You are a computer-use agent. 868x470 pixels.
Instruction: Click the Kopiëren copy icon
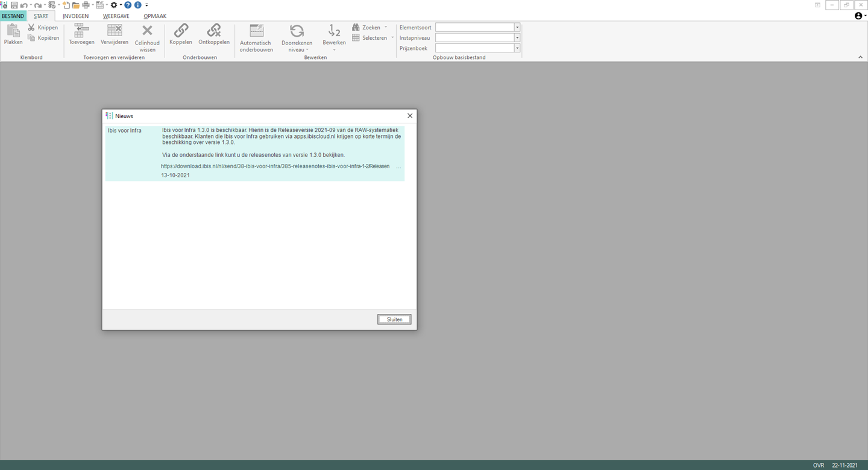coord(31,38)
